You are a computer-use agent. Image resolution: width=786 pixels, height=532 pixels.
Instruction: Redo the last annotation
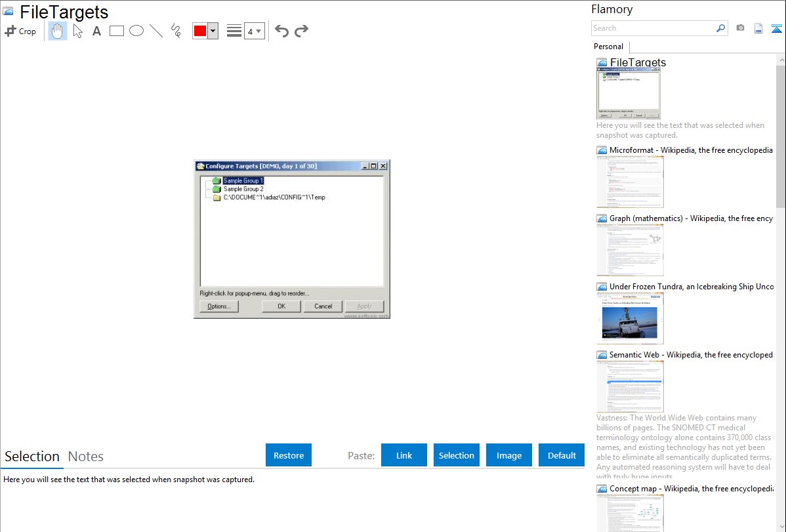click(301, 31)
